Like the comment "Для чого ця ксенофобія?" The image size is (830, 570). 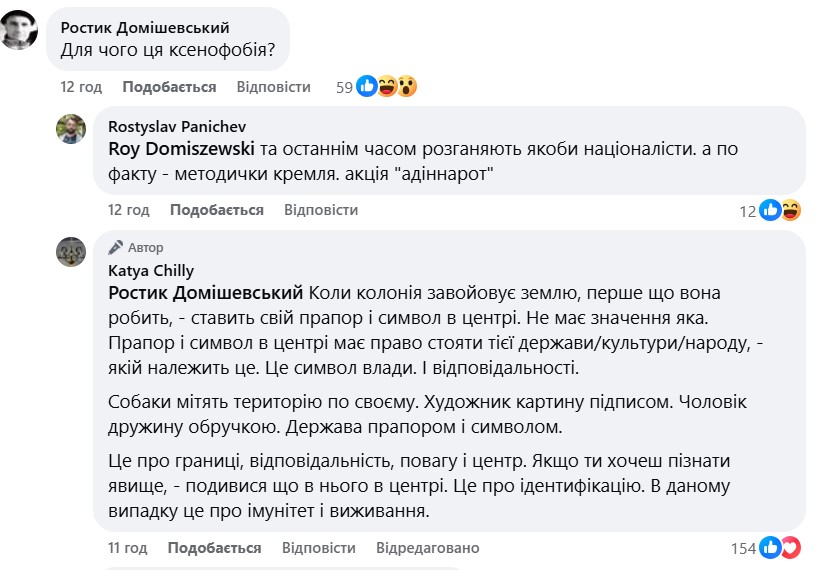[169, 87]
